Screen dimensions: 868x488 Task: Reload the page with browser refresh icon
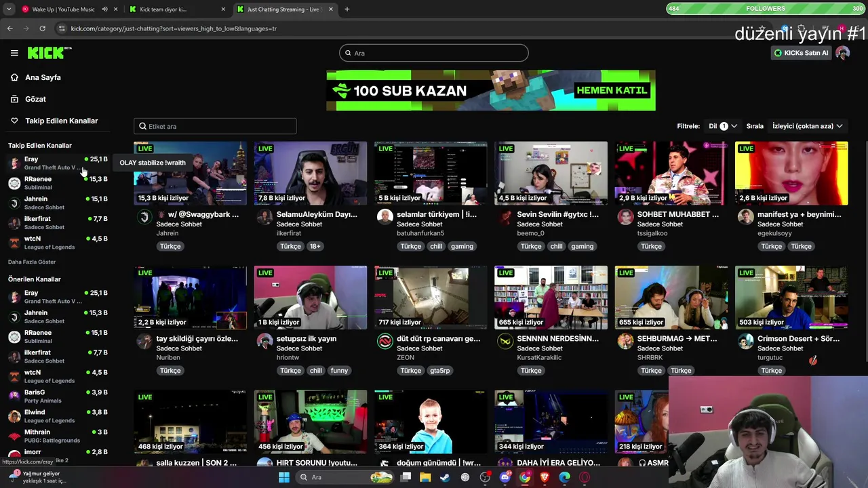coord(42,28)
